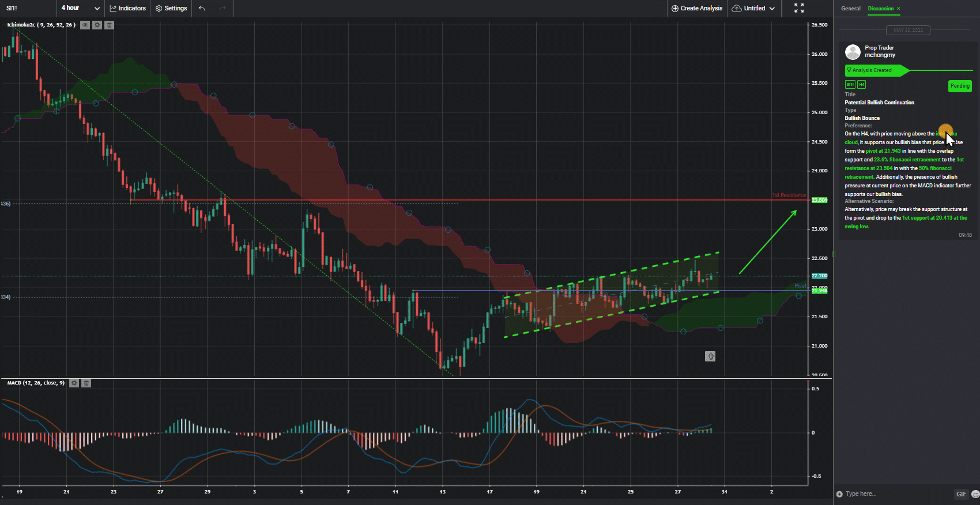The image size is (980, 505).
Task: Open the 4 hour timeframe dropdown
Action: click(x=80, y=8)
